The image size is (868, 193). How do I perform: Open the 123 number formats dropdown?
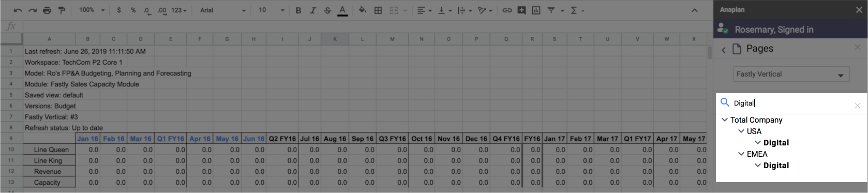click(x=179, y=10)
